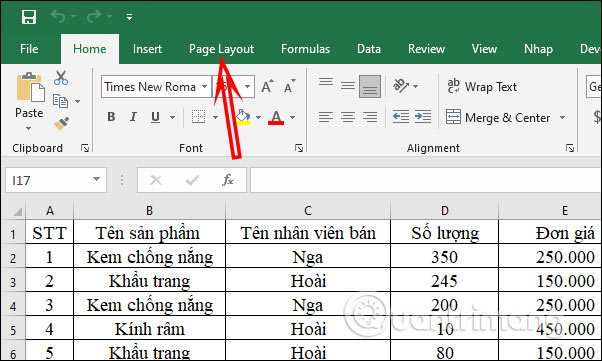Screen dimensions: 602x361
Task: Set Middle Align vertical alignment
Action: pyautogui.click(x=348, y=86)
